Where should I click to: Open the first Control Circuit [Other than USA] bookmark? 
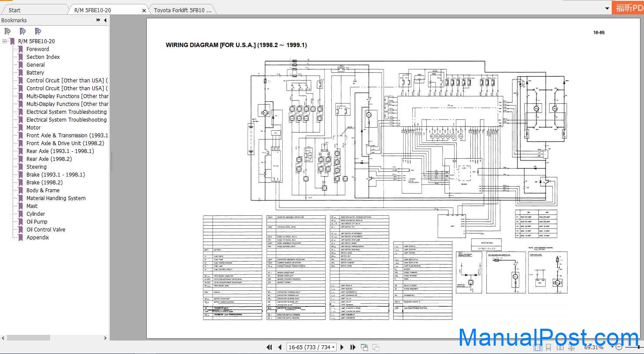(67, 81)
